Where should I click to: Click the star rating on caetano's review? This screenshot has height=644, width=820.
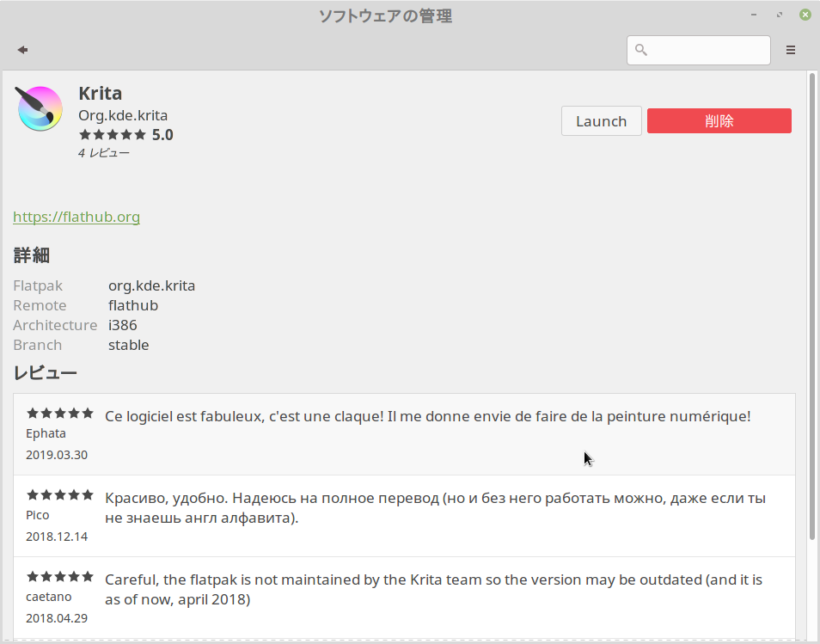pyautogui.click(x=60, y=577)
